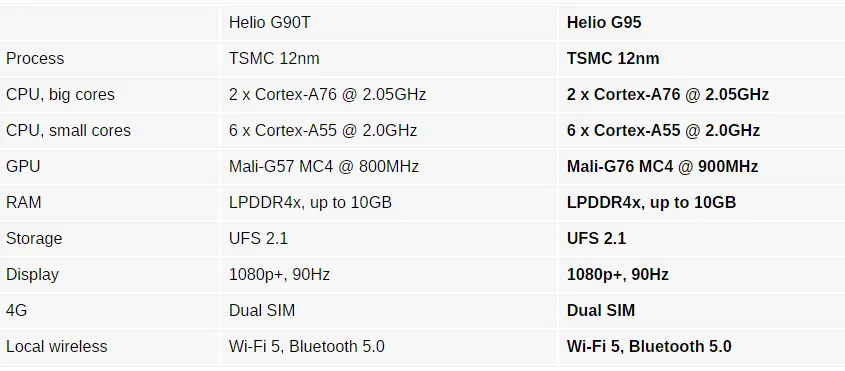Select the CPU, big cores label
The width and height of the screenshot is (845, 371).
[60, 94]
